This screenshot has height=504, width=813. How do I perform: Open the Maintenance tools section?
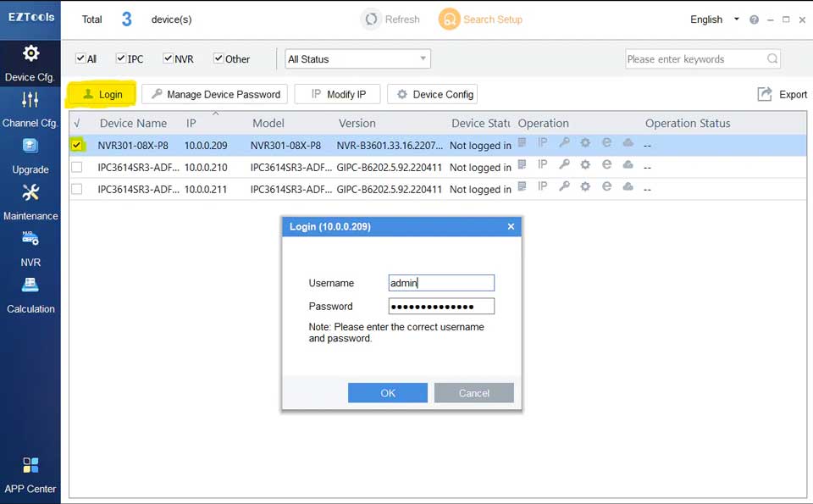click(x=30, y=201)
